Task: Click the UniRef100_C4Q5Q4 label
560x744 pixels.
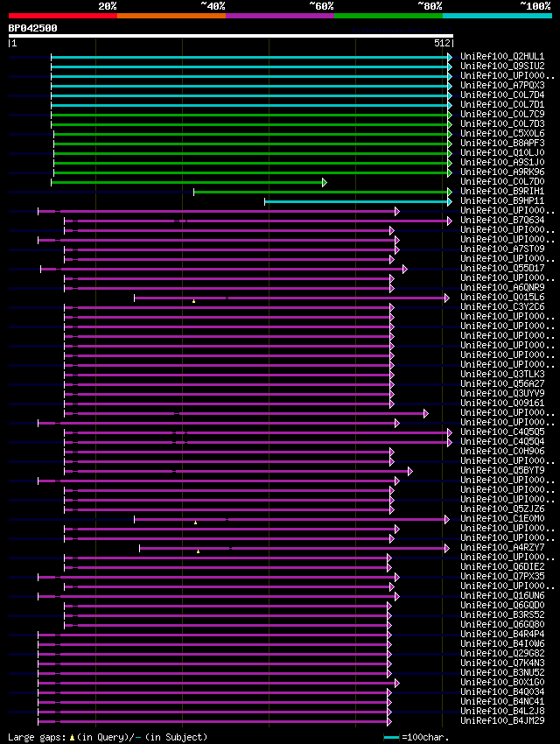Action: tap(502, 441)
